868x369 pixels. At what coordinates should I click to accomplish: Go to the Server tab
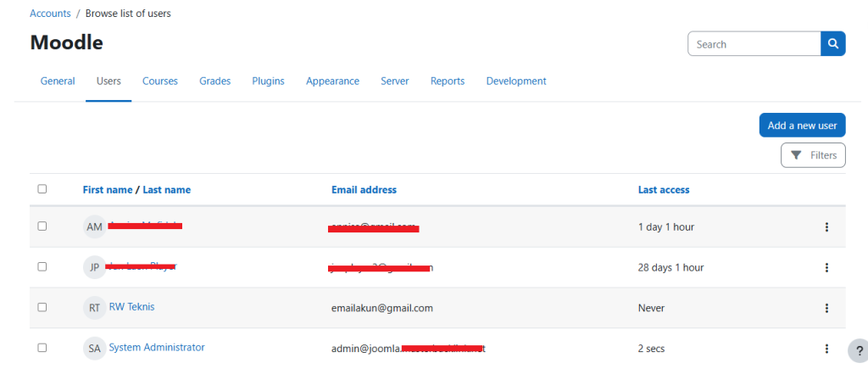point(395,81)
